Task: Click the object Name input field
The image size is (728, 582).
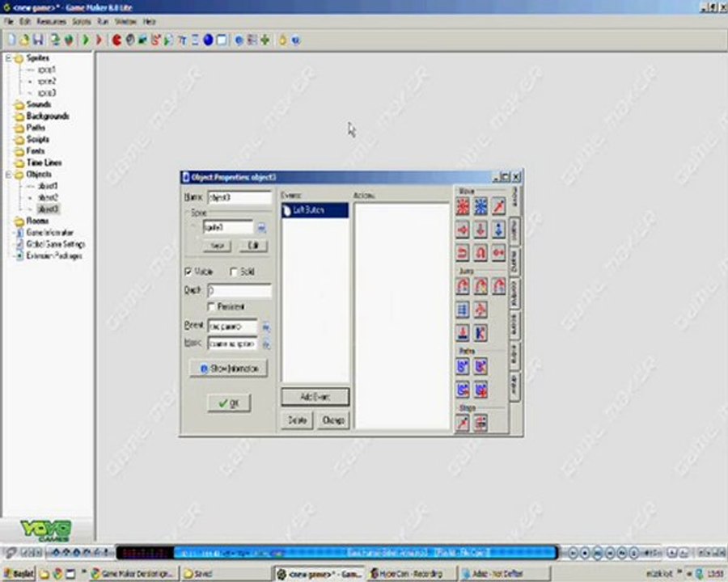Action: 239,197
